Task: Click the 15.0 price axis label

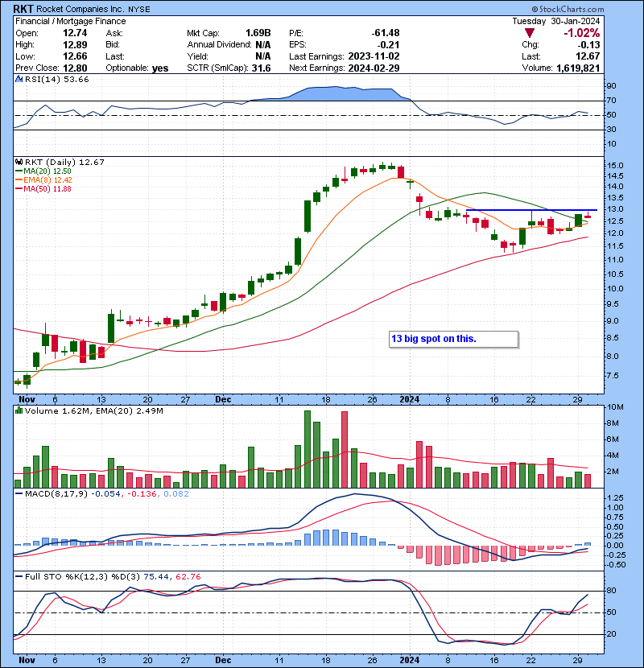Action: pyautogui.click(x=616, y=165)
